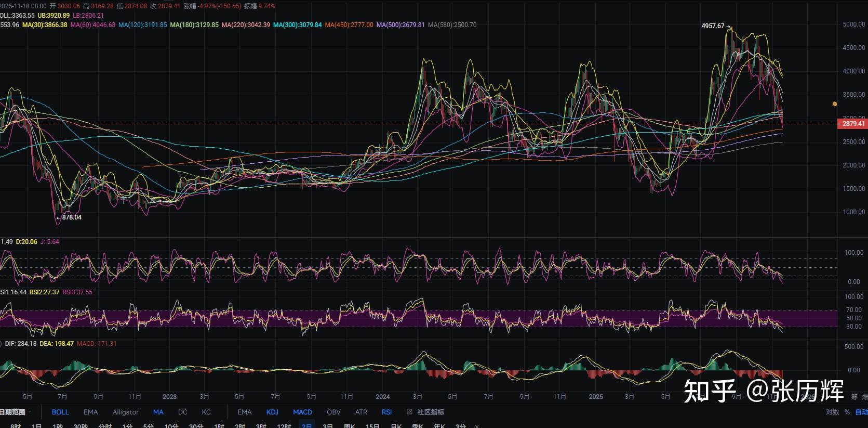Toggle the EMA sub-indicator beside KDJ

pos(244,412)
